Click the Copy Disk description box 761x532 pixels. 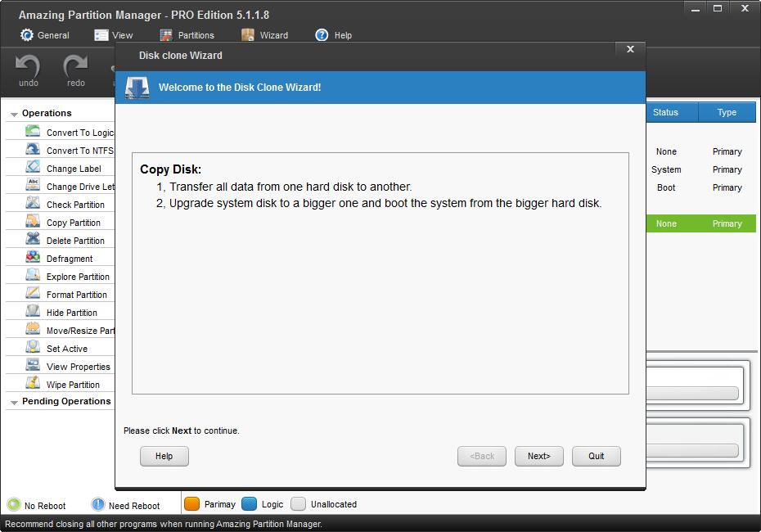(x=380, y=273)
